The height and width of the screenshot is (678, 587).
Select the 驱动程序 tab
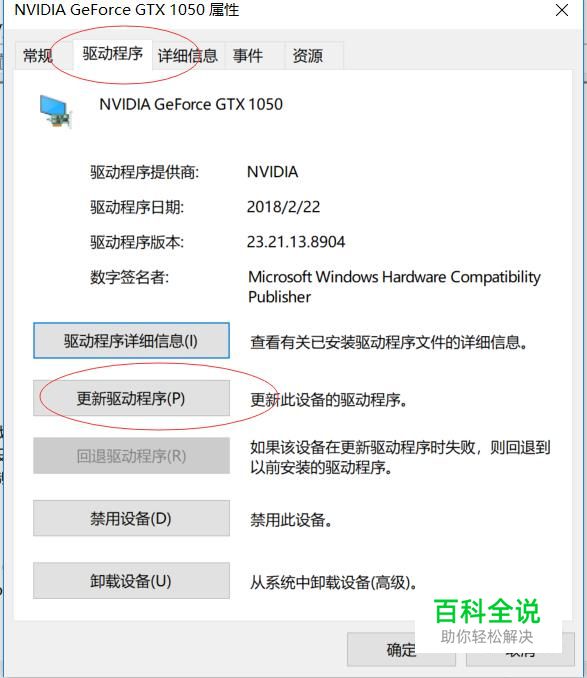pyautogui.click(x=112, y=54)
